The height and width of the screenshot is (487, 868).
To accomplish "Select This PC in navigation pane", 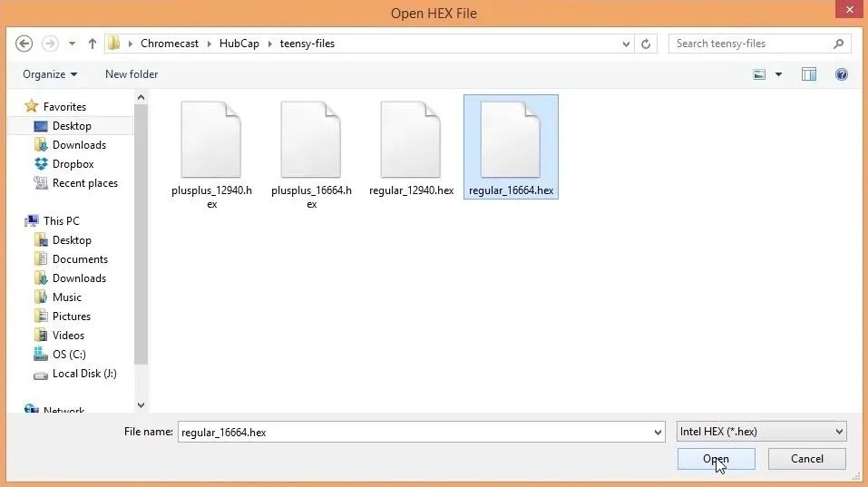I will point(62,220).
